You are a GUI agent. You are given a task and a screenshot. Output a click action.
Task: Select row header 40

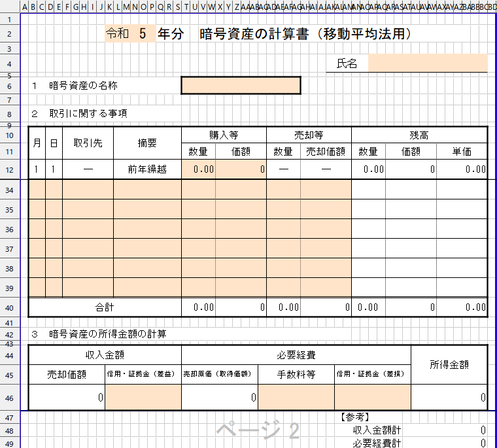(10, 307)
